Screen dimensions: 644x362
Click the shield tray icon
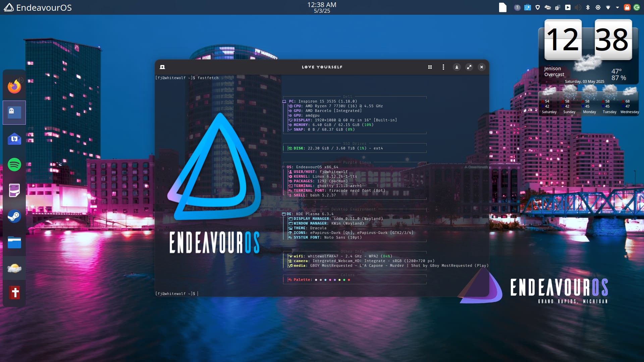coord(538,7)
